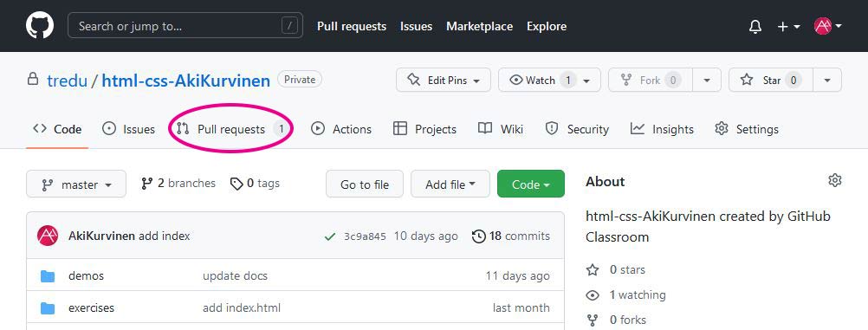868x330 pixels.
Task: Open the tredu organization link
Action: point(67,81)
